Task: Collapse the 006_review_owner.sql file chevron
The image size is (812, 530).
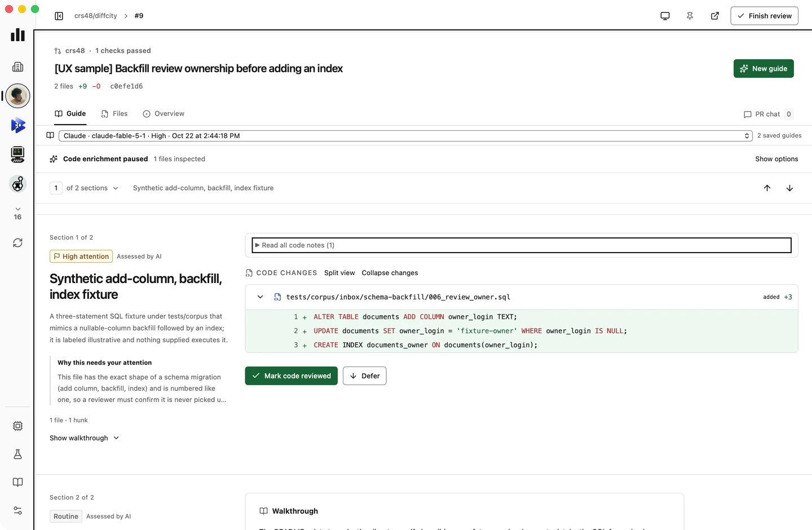Action: point(260,297)
